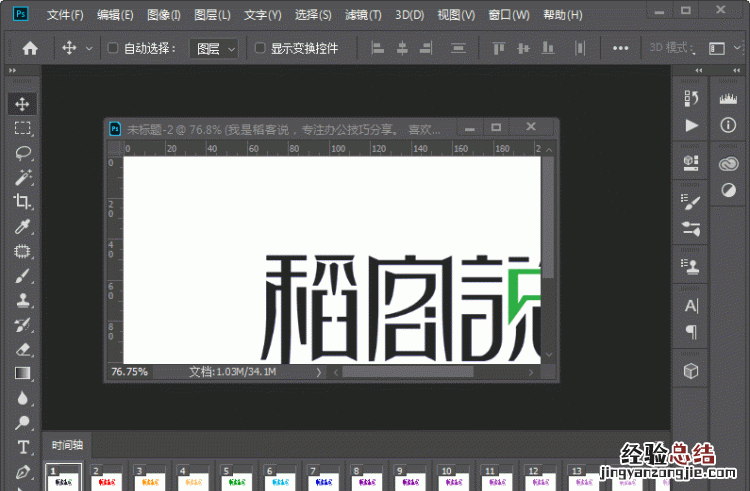
Task: Open the History panel icon
Action: coord(691,98)
